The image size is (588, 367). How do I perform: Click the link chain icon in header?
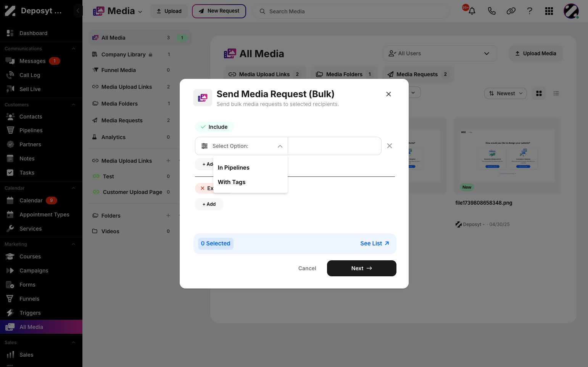(511, 11)
